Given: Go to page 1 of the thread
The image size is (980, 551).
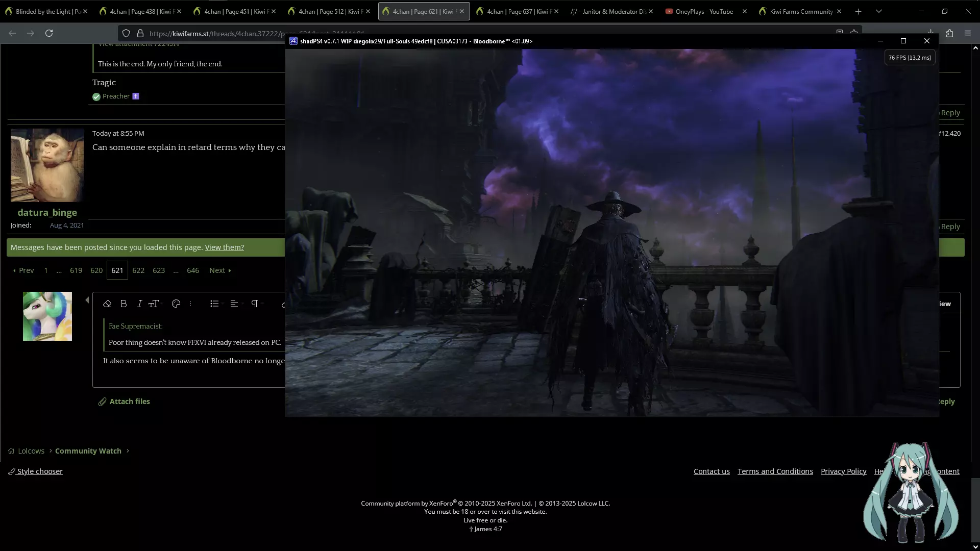Looking at the screenshot, I should [x=46, y=270].
